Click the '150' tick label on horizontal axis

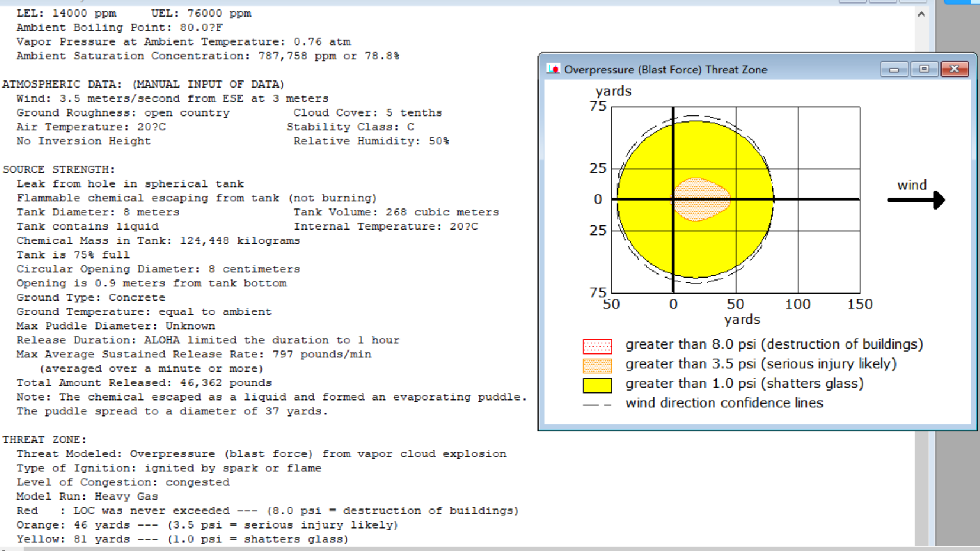click(860, 304)
